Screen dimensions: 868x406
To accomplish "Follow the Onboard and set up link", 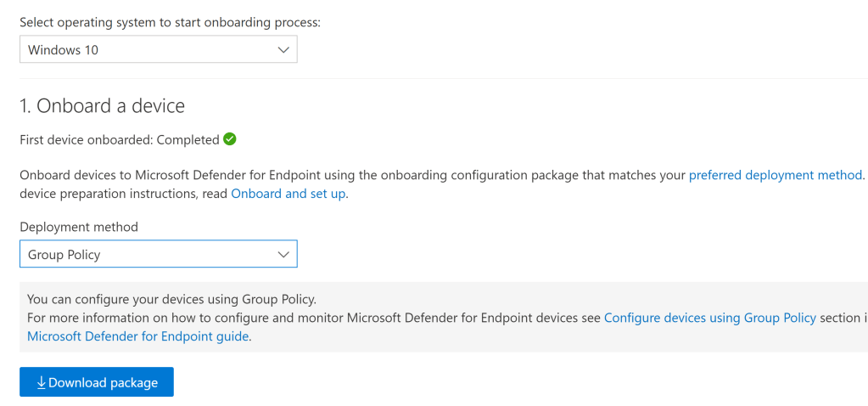I will pyautogui.click(x=288, y=194).
